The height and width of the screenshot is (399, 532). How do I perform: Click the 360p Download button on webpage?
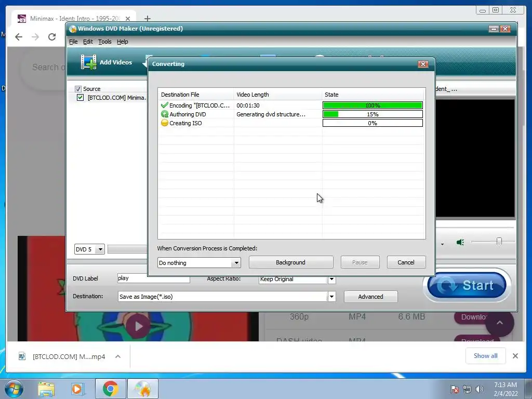[473, 317]
